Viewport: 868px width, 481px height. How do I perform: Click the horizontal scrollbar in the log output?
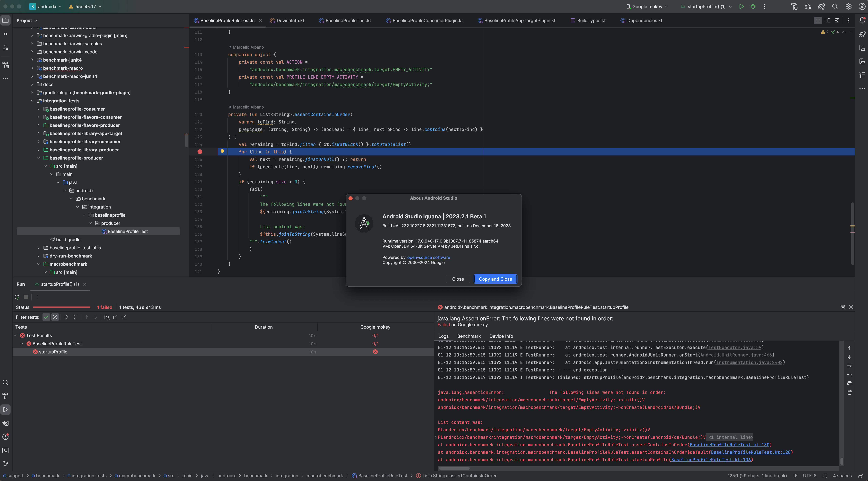coord(454,468)
